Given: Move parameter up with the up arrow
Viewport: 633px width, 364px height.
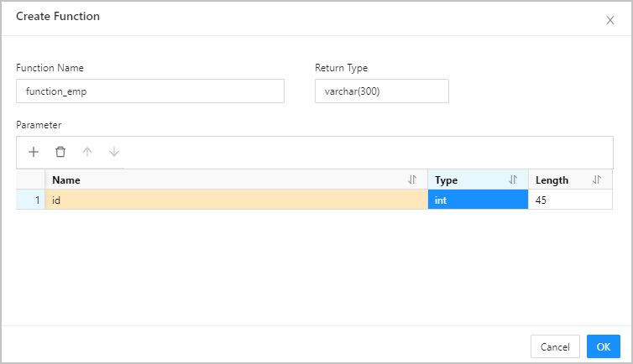Looking at the screenshot, I should click(x=87, y=152).
